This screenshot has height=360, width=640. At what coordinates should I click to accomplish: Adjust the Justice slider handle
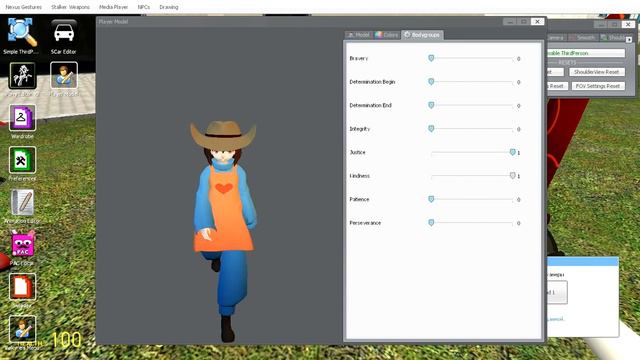tap(512, 152)
